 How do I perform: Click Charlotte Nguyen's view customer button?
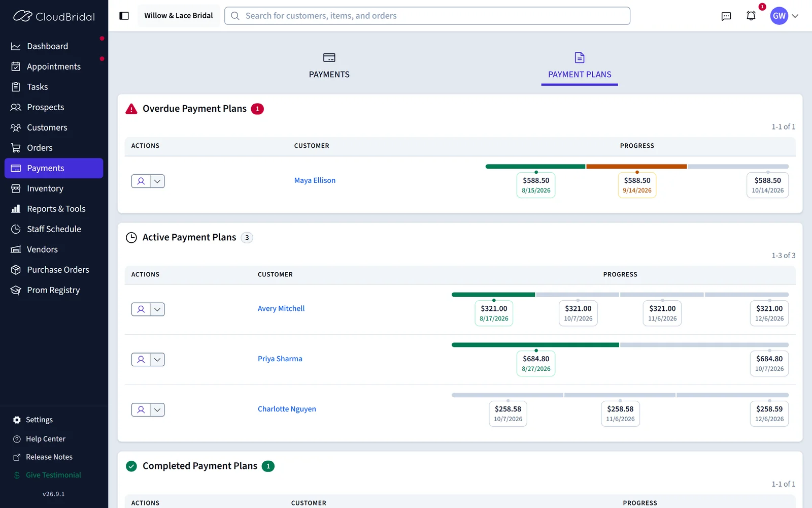pyautogui.click(x=141, y=409)
